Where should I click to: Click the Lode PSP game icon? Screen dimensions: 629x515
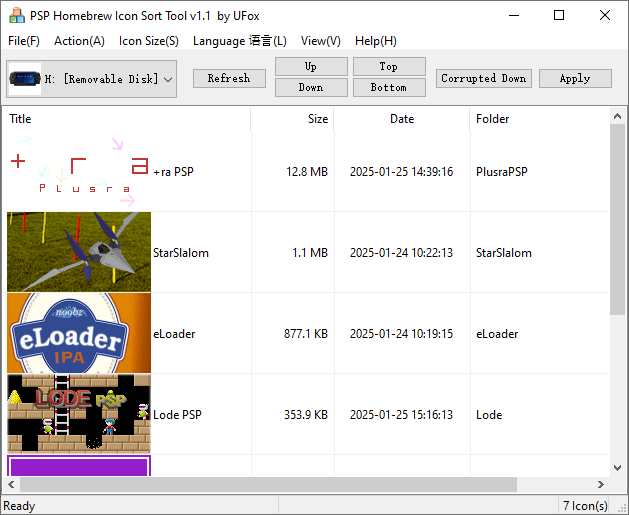[x=79, y=414]
